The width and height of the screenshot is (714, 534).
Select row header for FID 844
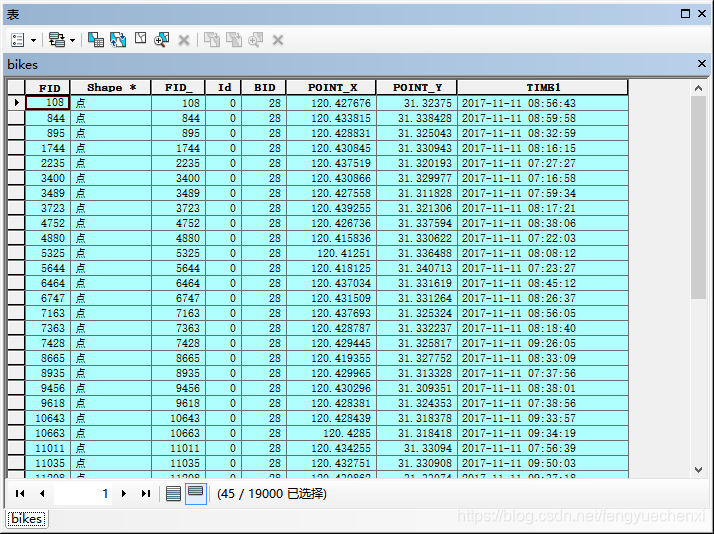pos(16,118)
